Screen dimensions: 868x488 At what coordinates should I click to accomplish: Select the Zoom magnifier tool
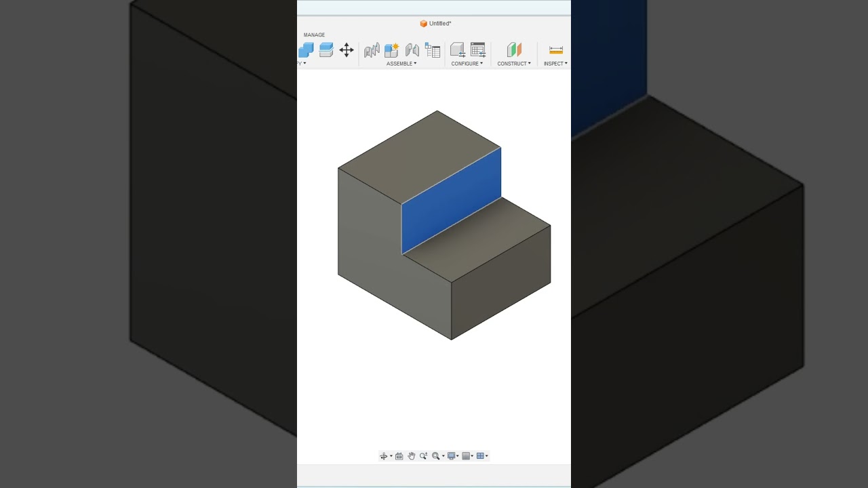tap(424, 456)
